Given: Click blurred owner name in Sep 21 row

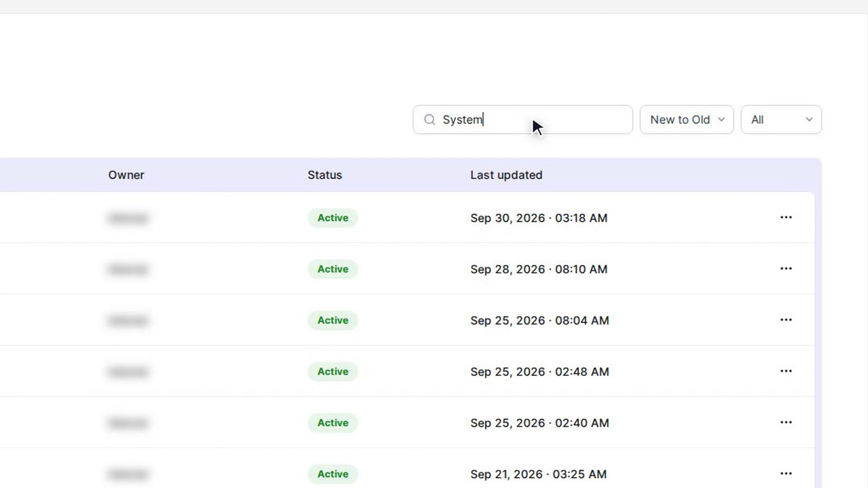Looking at the screenshot, I should pyautogui.click(x=128, y=474).
